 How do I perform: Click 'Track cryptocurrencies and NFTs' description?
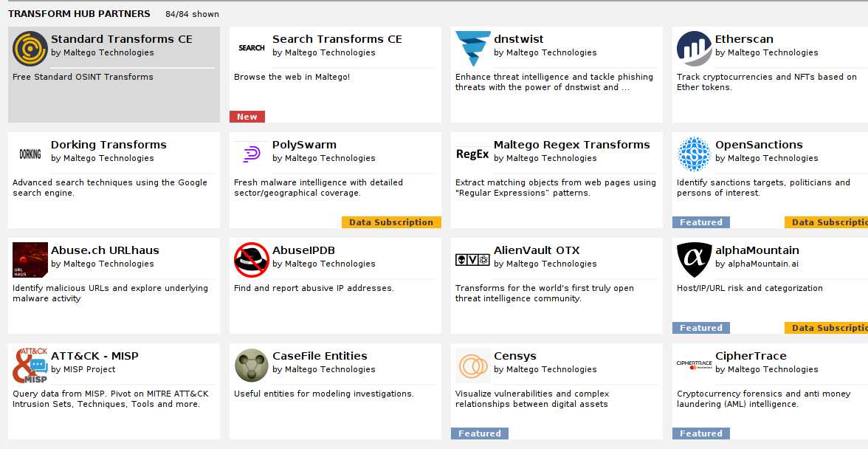(767, 82)
